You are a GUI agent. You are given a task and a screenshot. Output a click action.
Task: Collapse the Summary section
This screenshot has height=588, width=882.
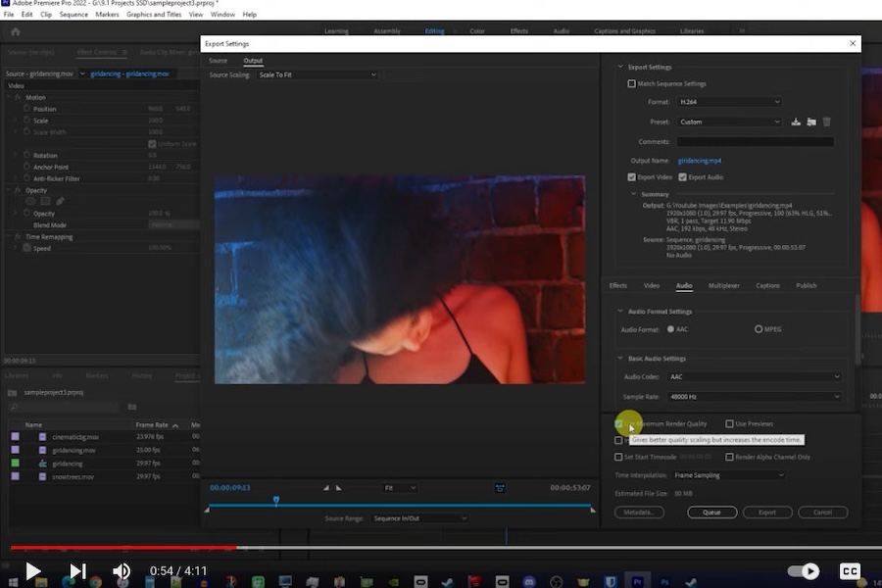pos(634,194)
